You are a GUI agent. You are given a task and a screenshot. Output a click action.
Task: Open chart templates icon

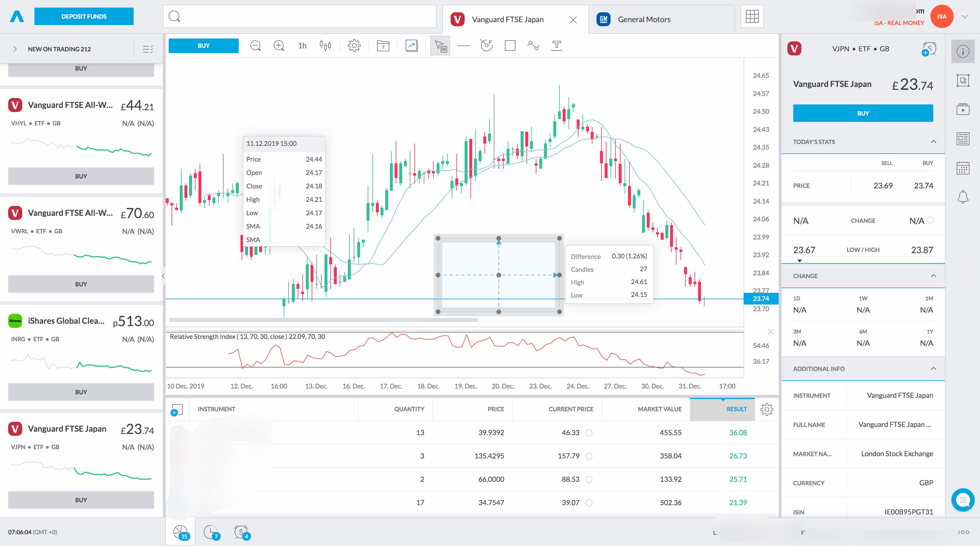[383, 45]
